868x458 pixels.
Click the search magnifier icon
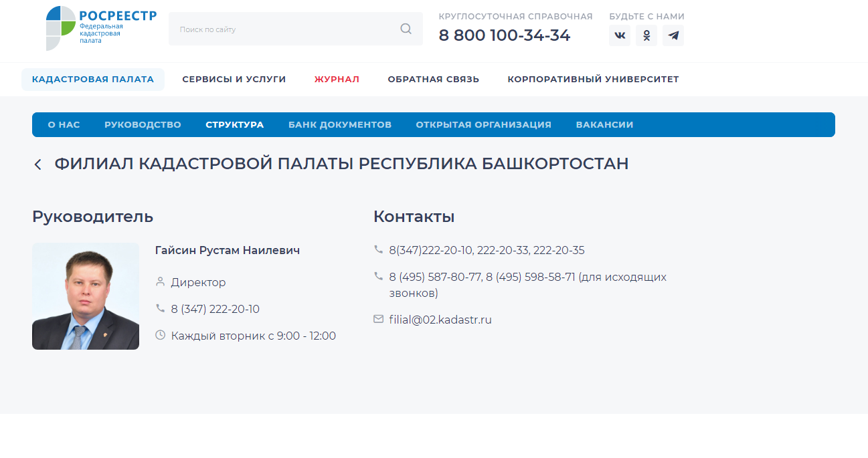pyautogui.click(x=406, y=29)
